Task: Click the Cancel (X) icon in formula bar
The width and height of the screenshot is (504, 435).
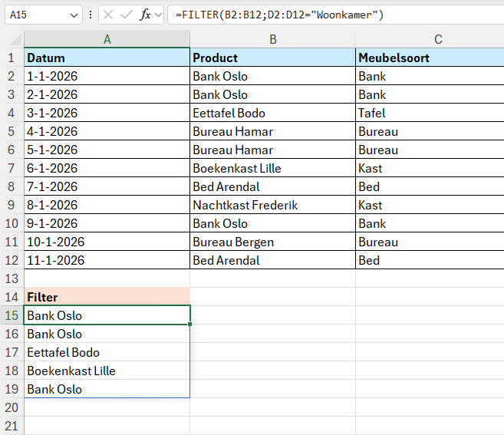Action: tap(109, 15)
